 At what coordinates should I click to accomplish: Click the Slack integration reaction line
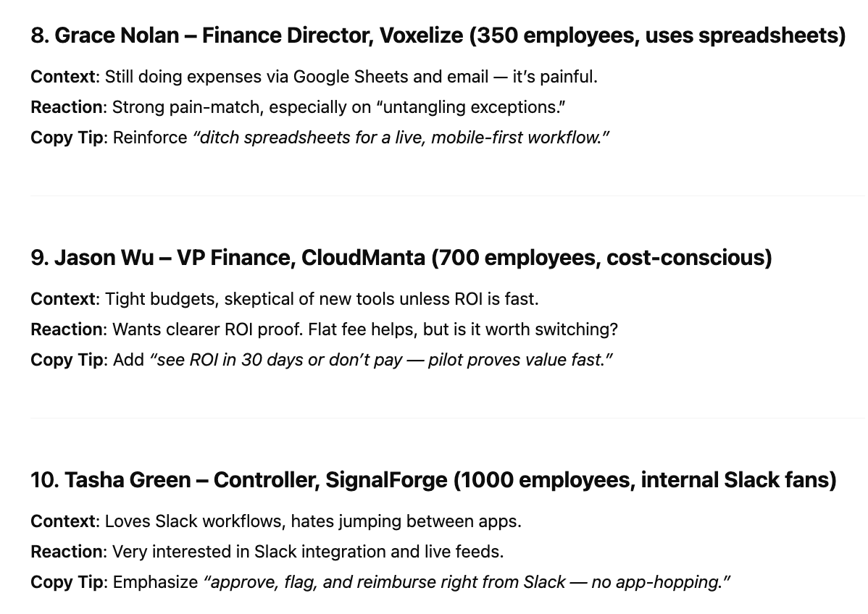click(x=267, y=552)
